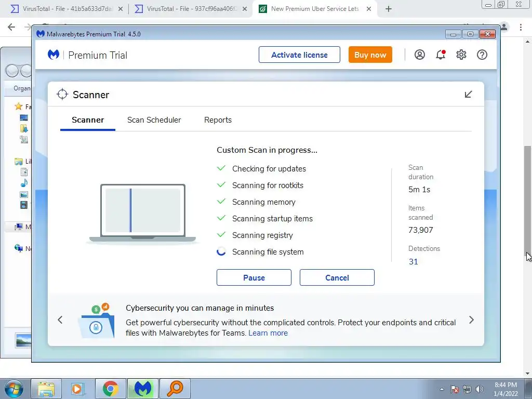Open the 31 detections count
This screenshot has width=532, height=399.
click(x=413, y=262)
